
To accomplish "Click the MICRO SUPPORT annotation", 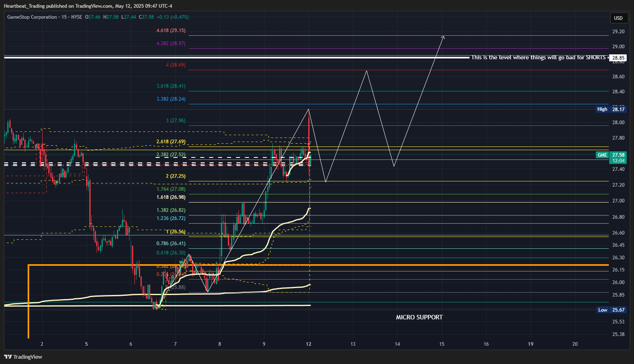I will coord(419,317).
